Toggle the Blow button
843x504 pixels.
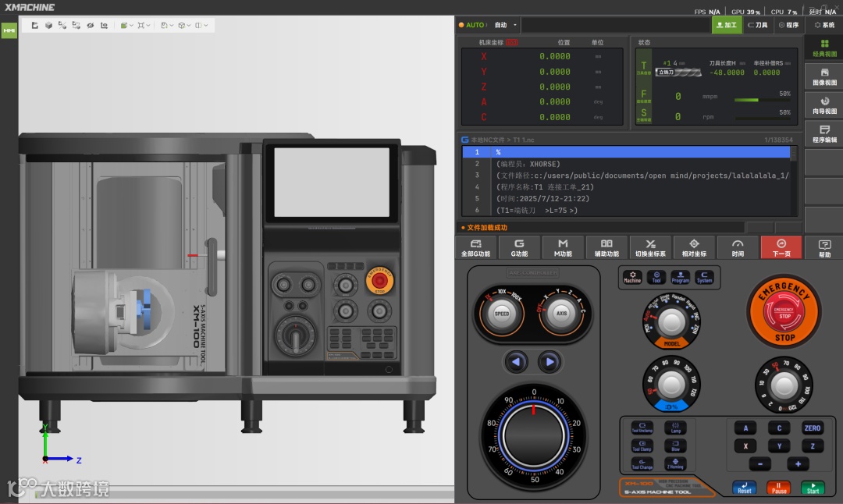click(x=676, y=446)
